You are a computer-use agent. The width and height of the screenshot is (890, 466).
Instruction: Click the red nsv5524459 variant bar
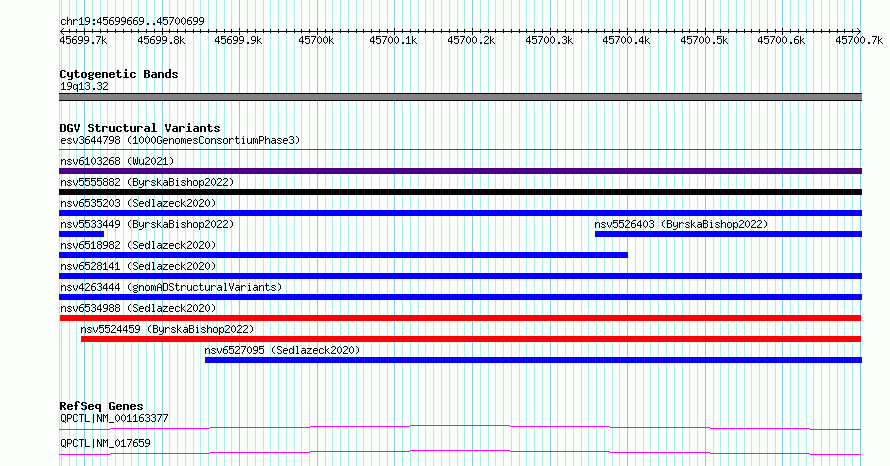[x=471, y=339]
